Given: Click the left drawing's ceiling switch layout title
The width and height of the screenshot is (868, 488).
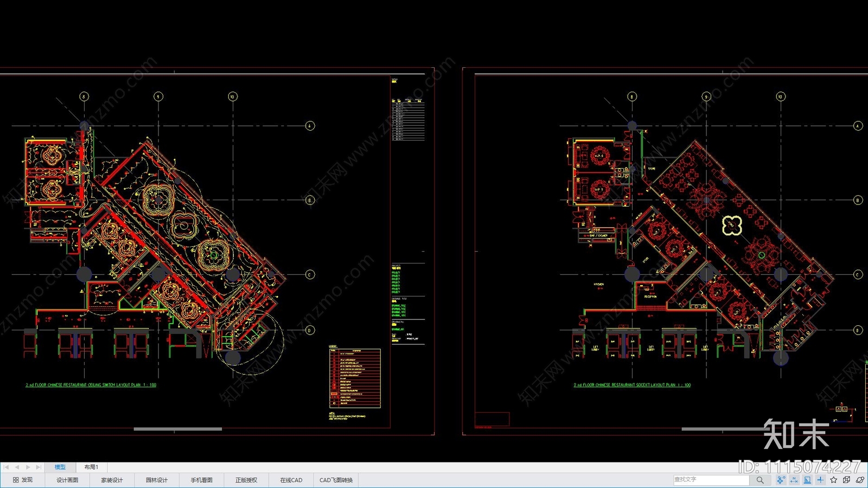Looking at the screenshot, I should tap(91, 385).
